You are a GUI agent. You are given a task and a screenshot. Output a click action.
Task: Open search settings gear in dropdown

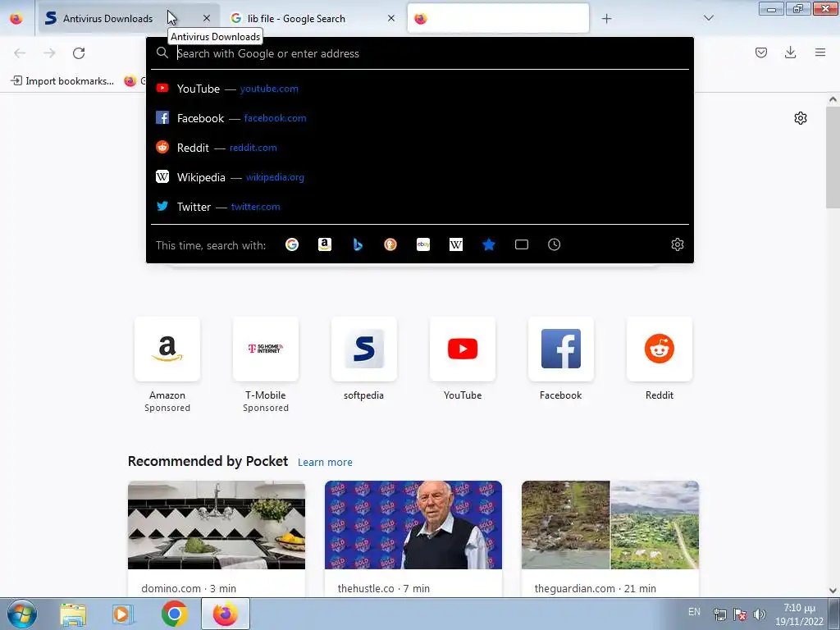click(x=677, y=244)
